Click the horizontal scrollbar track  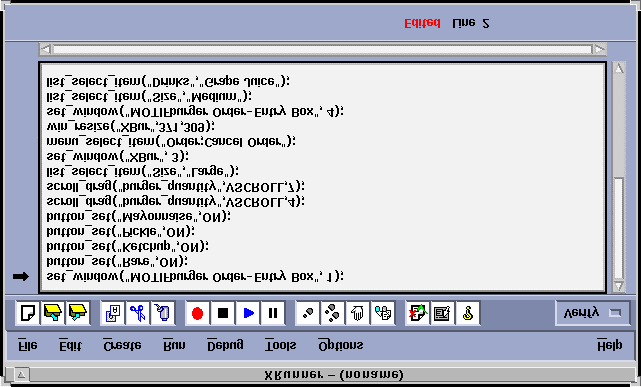click(x=323, y=49)
